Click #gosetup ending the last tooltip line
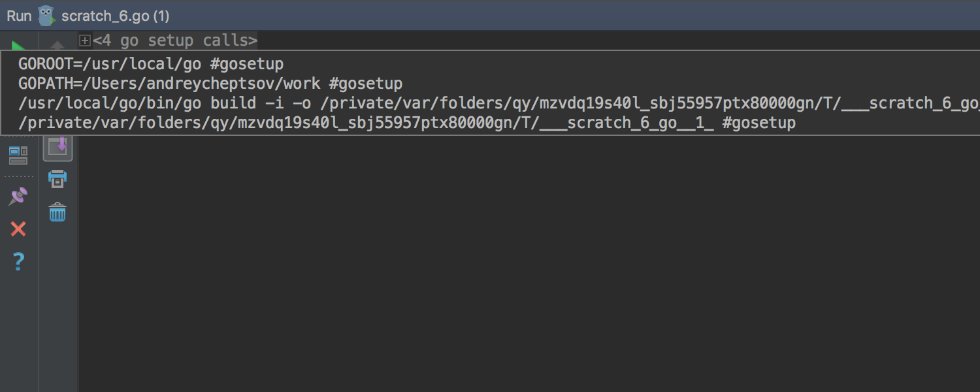980x392 pixels. point(759,123)
